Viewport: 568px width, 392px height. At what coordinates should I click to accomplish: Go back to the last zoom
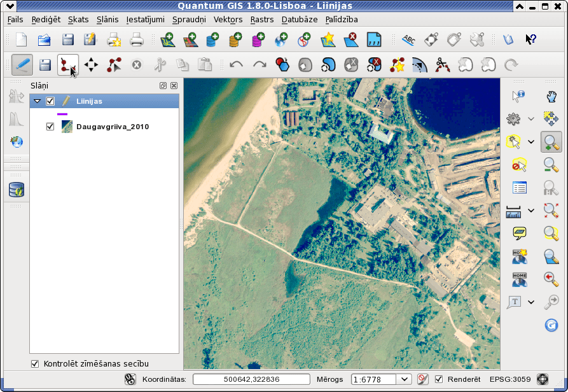pyautogui.click(x=551, y=279)
